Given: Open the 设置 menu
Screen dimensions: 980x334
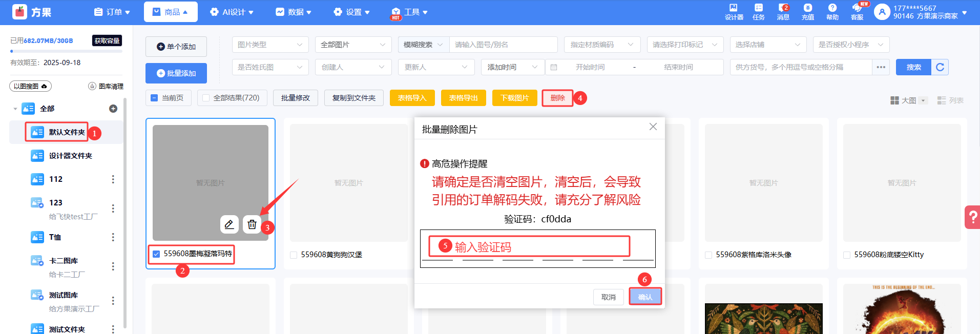Looking at the screenshot, I should point(351,12).
